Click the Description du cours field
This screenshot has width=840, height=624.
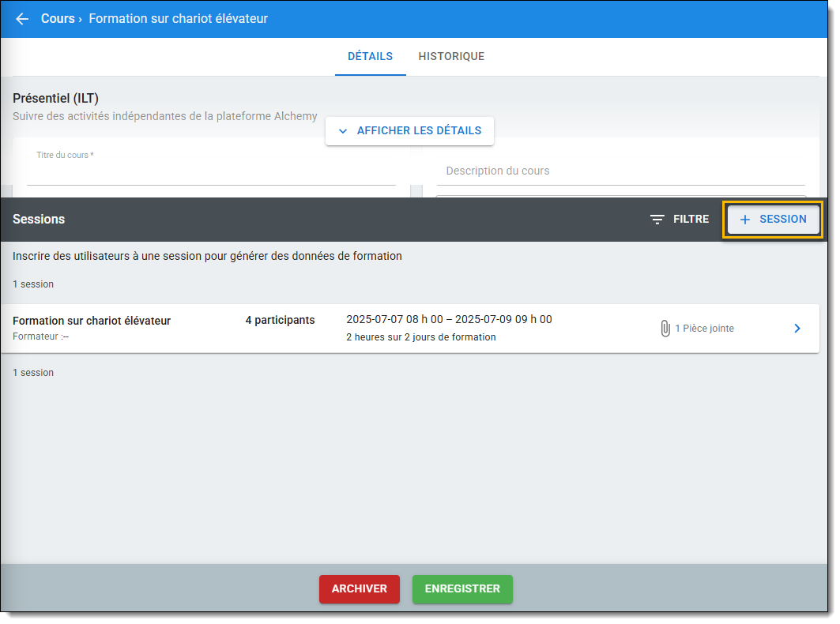point(620,171)
